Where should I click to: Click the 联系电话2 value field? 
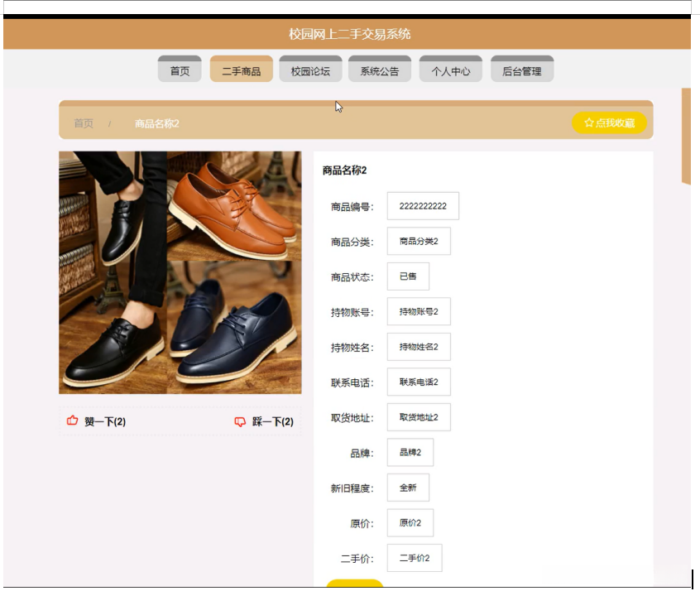coord(419,382)
